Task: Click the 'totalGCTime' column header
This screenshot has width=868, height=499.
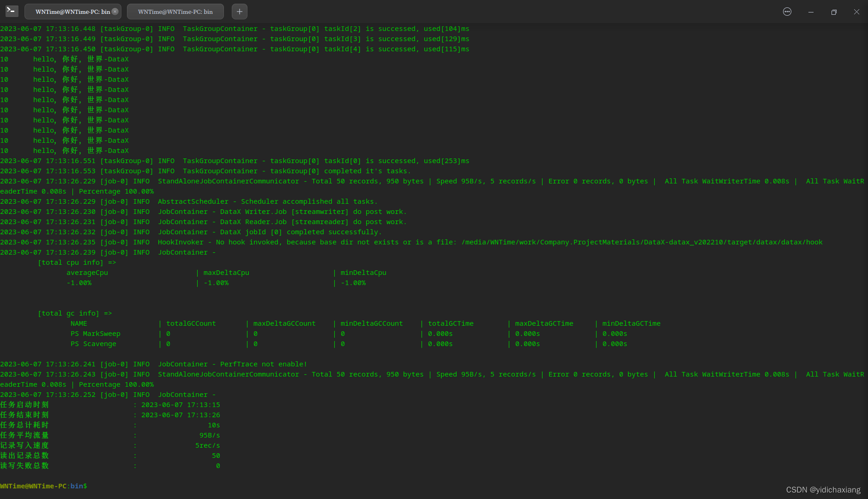Action: [x=451, y=323]
